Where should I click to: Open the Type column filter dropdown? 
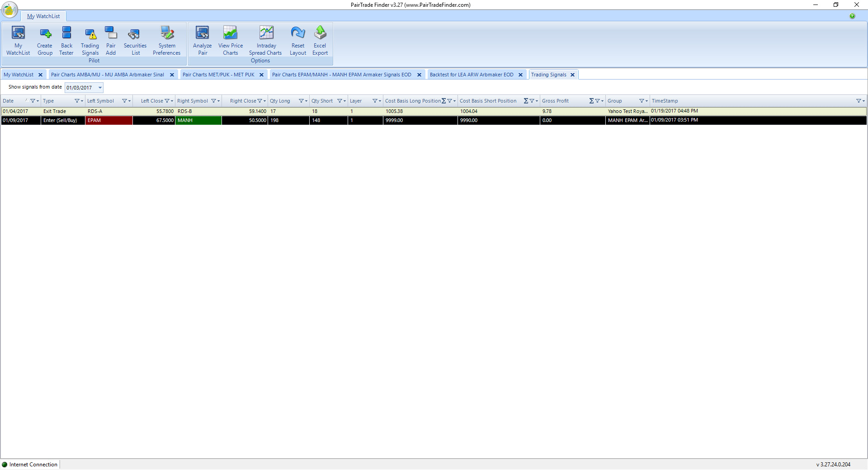[79, 101]
